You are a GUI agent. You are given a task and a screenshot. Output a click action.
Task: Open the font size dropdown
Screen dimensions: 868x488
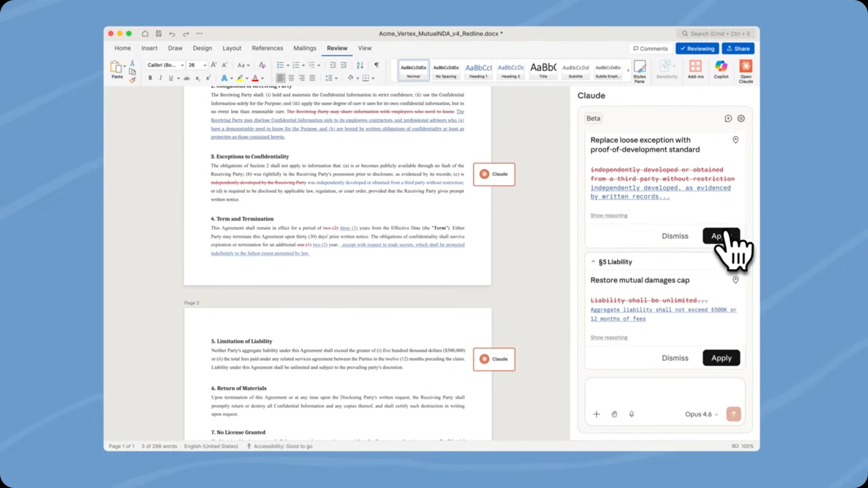205,65
